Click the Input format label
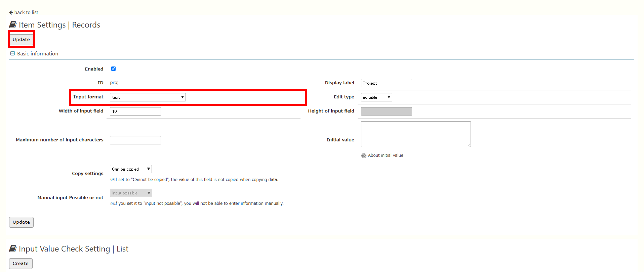Viewport: 644px width, 272px height. (x=88, y=97)
